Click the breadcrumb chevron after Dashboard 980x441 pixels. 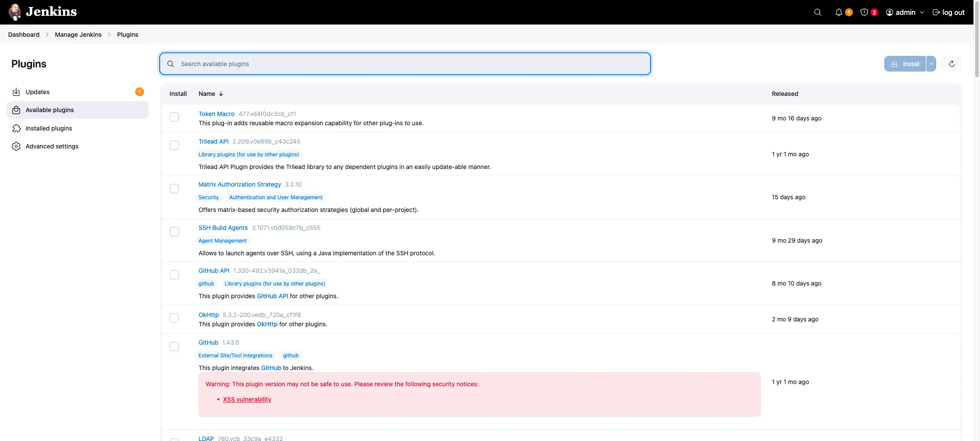(x=47, y=35)
